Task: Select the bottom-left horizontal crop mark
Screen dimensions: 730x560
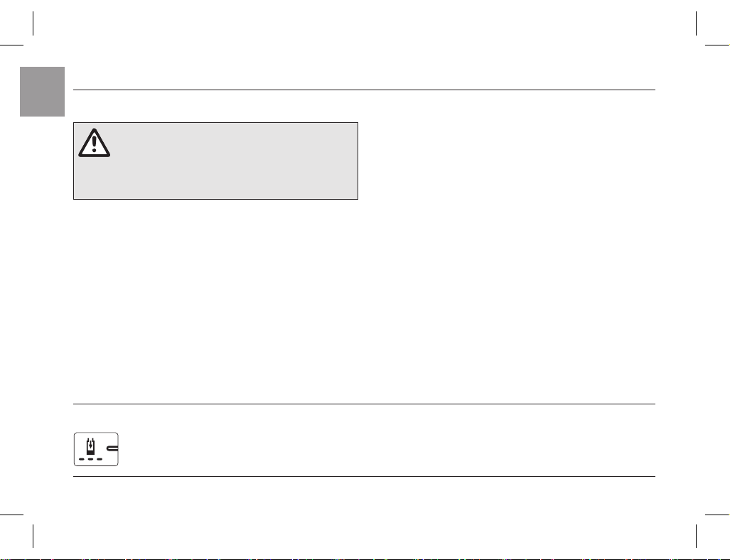Action: pos(11,515)
